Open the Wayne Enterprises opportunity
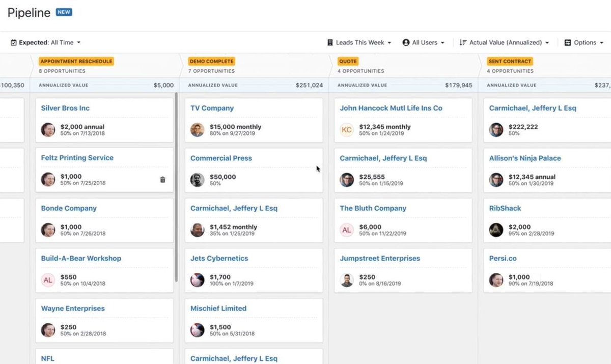 (x=73, y=309)
